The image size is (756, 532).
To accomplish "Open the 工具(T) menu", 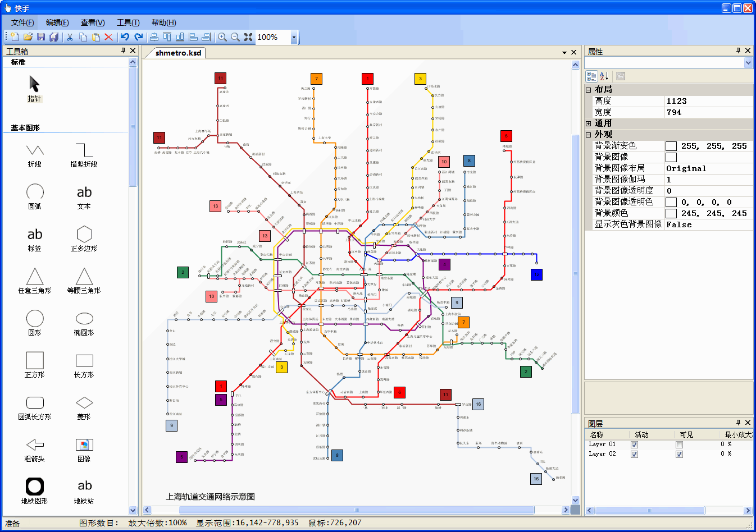I will [127, 22].
